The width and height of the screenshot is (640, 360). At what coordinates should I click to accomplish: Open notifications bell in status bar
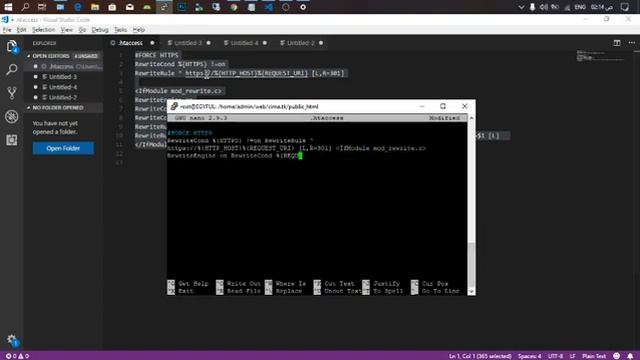pos(630,356)
